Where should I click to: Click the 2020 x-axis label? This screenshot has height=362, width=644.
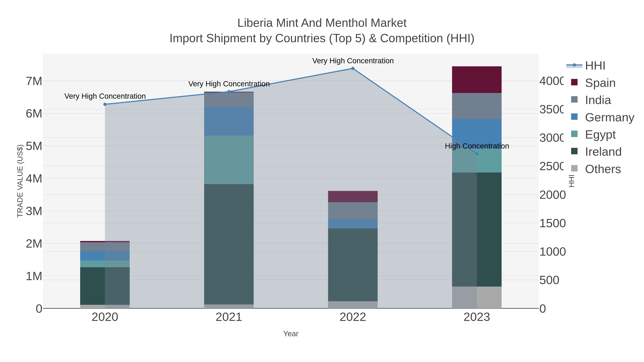coord(105,317)
